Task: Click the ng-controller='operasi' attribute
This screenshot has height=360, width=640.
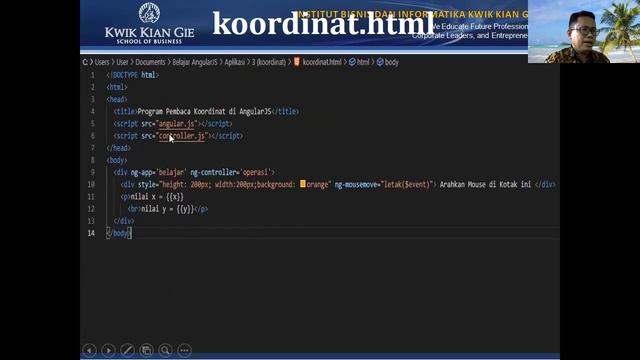Action: point(230,172)
